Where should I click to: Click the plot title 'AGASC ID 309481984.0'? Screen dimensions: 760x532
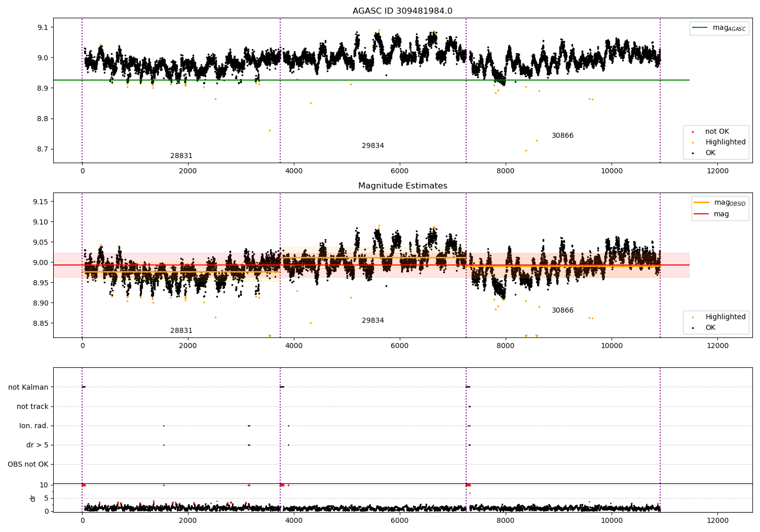point(402,11)
